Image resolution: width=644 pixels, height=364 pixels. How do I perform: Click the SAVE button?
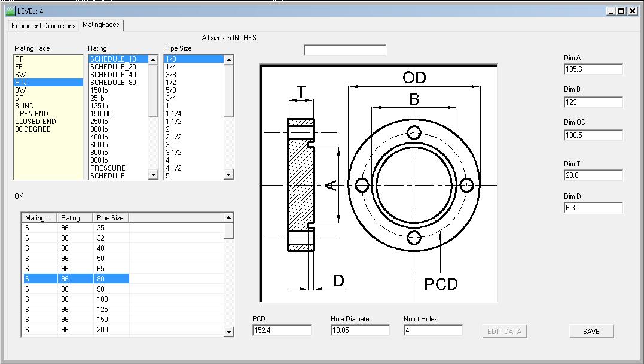coord(591,331)
